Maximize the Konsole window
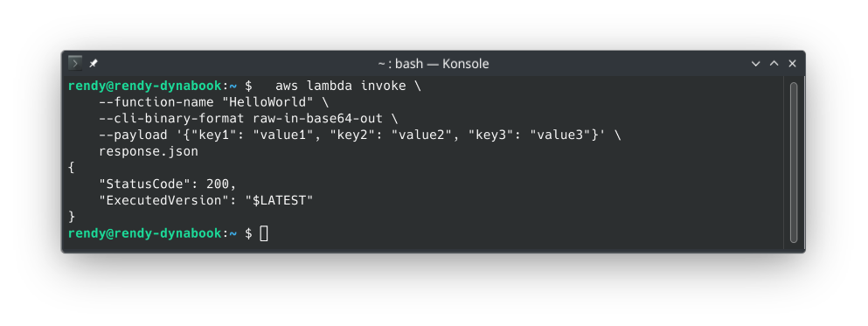 click(x=774, y=64)
